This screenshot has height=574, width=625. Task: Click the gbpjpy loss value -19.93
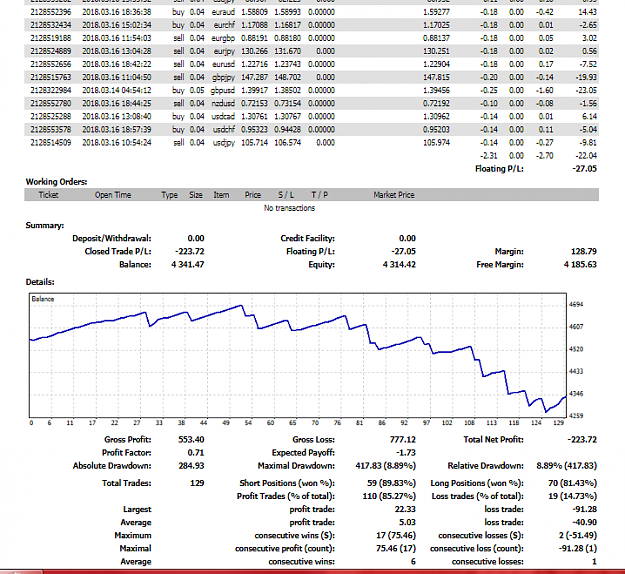coord(586,77)
